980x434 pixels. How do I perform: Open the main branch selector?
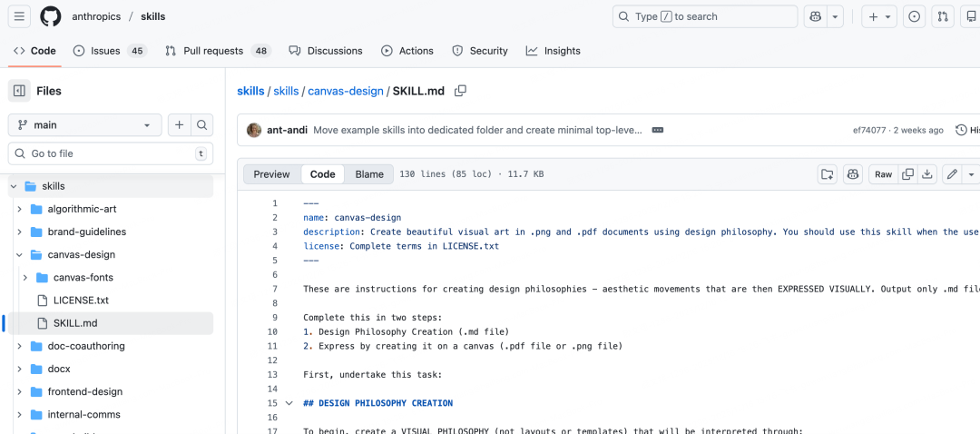85,125
